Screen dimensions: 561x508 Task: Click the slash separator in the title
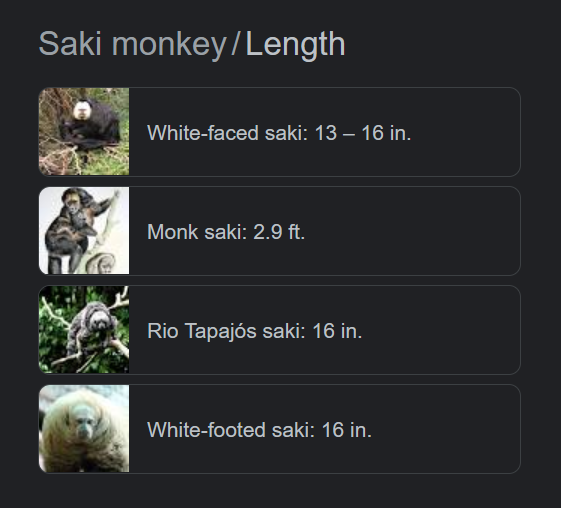point(235,44)
